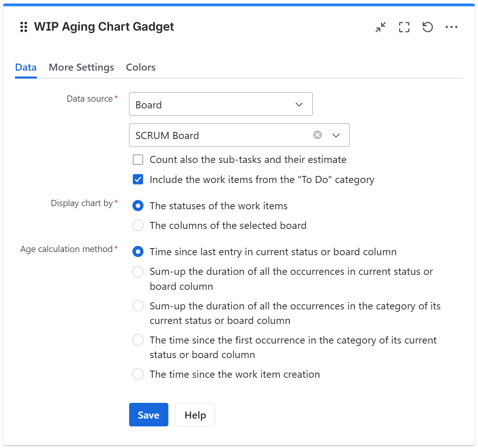
Task: Click the red asterisk beside Data source
Action: [117, 96]
